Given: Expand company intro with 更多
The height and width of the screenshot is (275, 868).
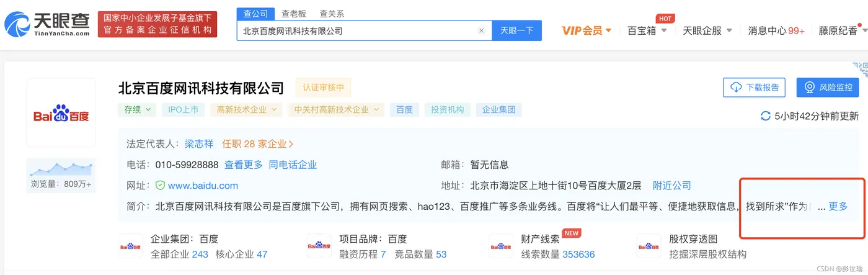Looking at the screenshot, I should tap(838, 207).
